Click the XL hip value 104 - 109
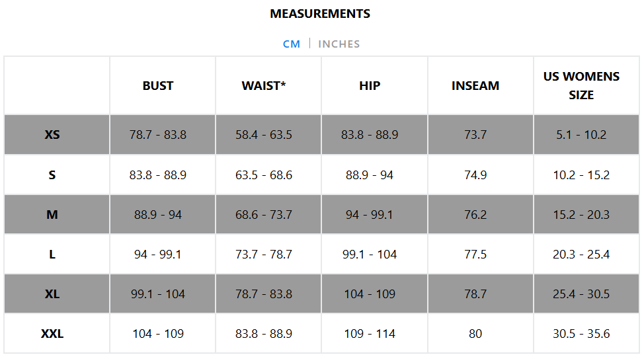This screenshot has height=359, width=644. pos(370,294)
